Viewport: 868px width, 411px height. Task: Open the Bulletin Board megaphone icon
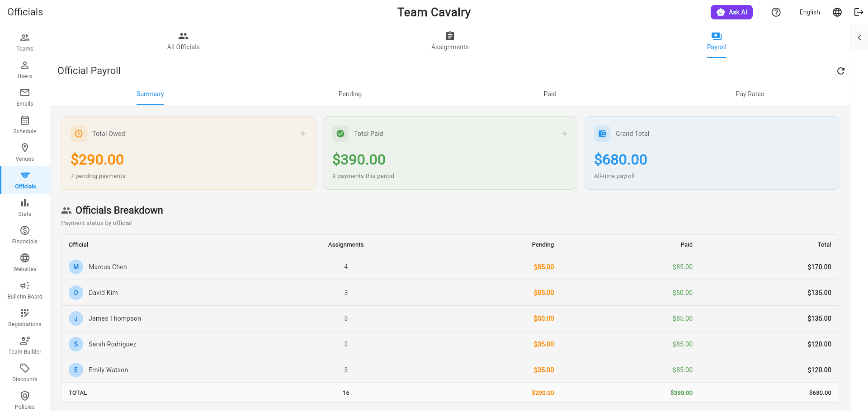click(25, 285)
